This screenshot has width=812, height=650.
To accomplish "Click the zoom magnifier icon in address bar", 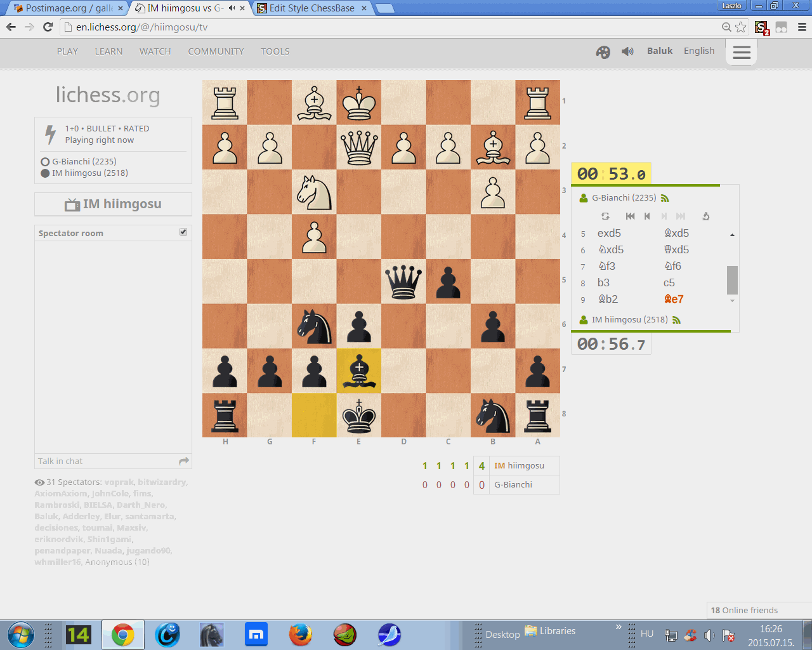I will click(726, 27).
